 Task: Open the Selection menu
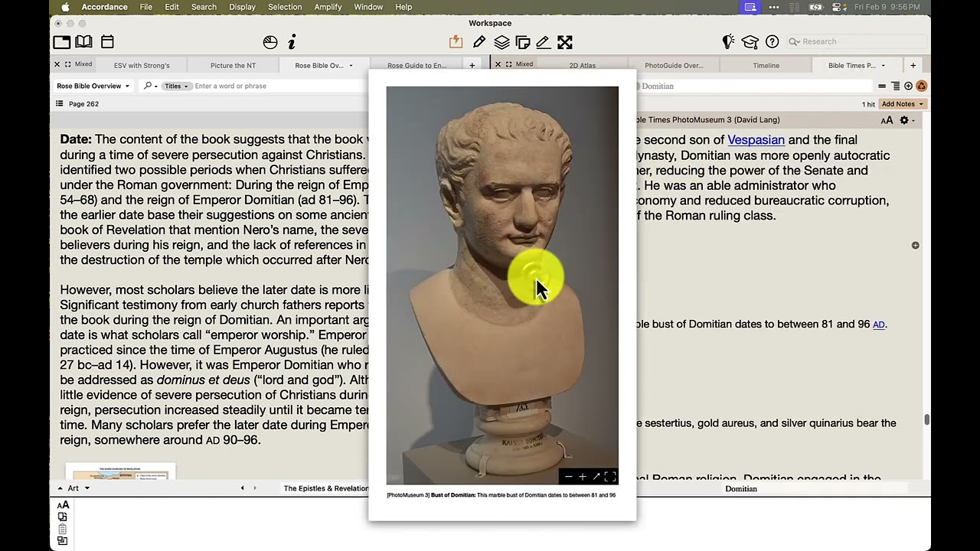pyautogui.click(x=285, y=7)
